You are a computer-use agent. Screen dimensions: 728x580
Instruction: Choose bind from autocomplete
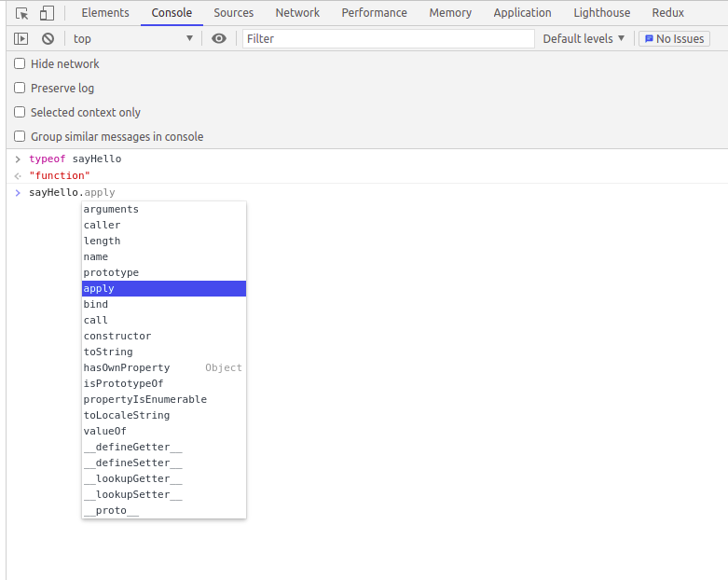[x=164, y=304]
